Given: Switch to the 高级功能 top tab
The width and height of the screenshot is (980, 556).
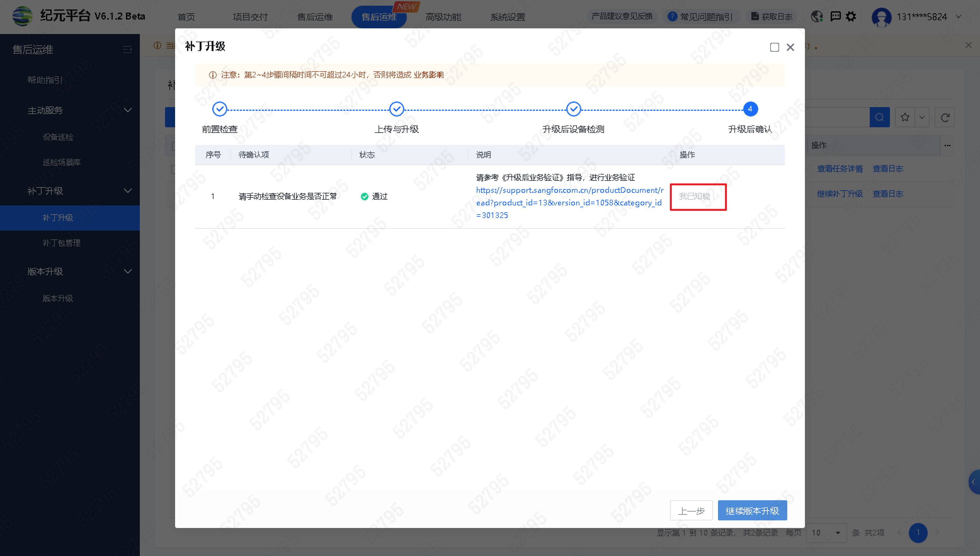Looking at the screenshot, I should coord(443,17).
